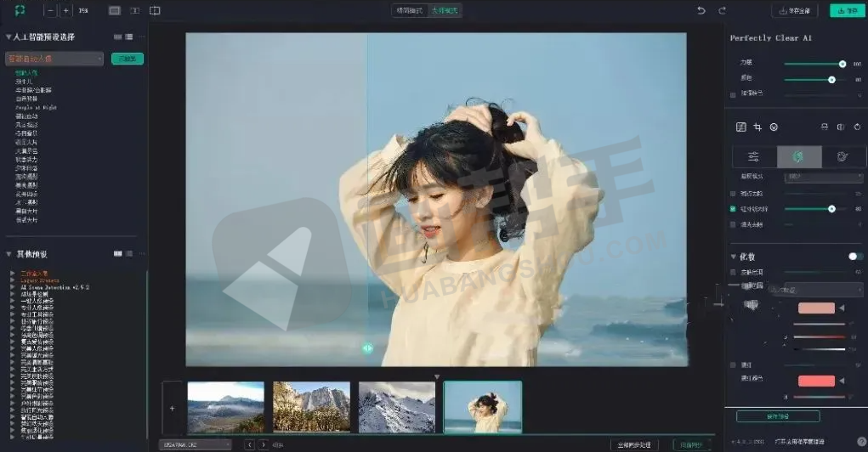
Task: Expand the Scene Detection v2.5.2 tree group
Action: (x=13, y=287)
